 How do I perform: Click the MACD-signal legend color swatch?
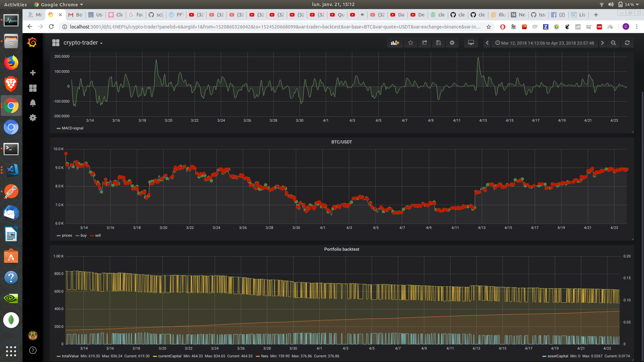coord(59,128)
